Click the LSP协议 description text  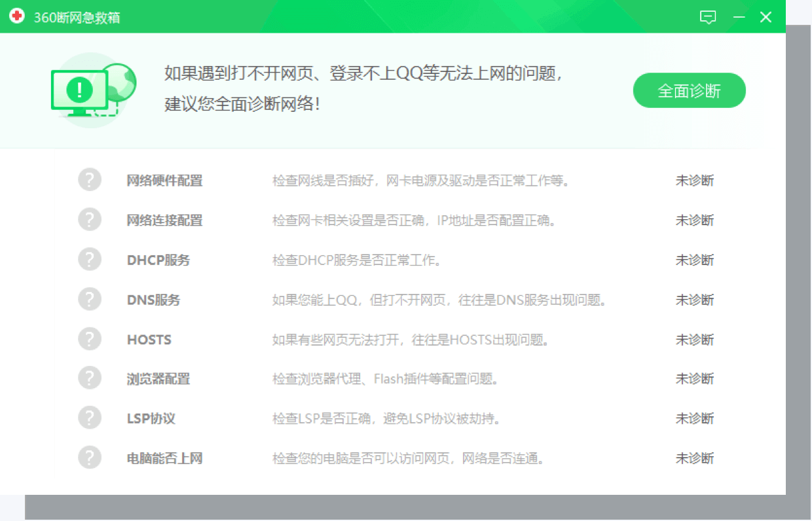(x=386, y=418)
